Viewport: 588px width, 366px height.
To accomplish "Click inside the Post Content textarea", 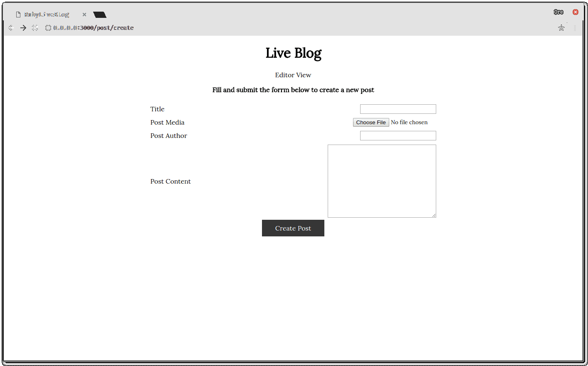I will [x=381, y=181].
